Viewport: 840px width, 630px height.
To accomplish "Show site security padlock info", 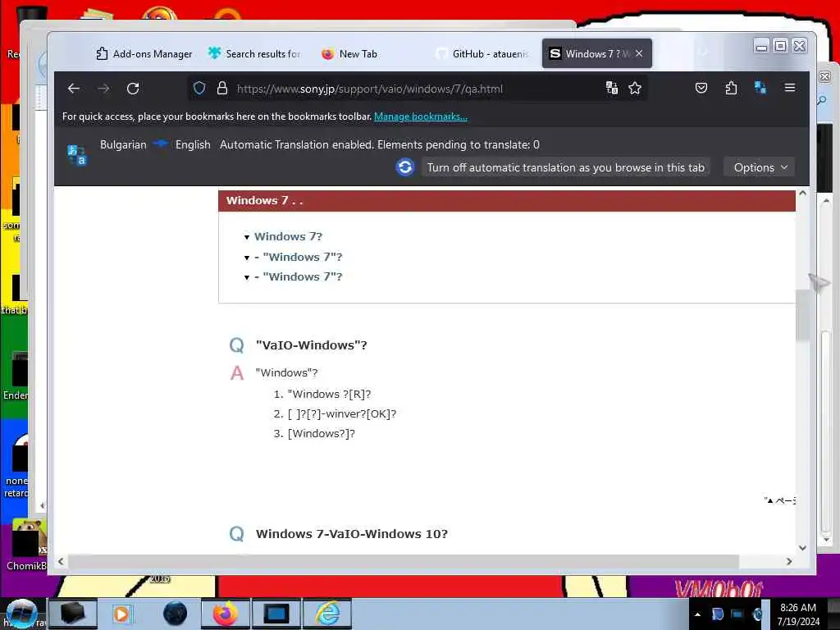I will tap(222, 89).
